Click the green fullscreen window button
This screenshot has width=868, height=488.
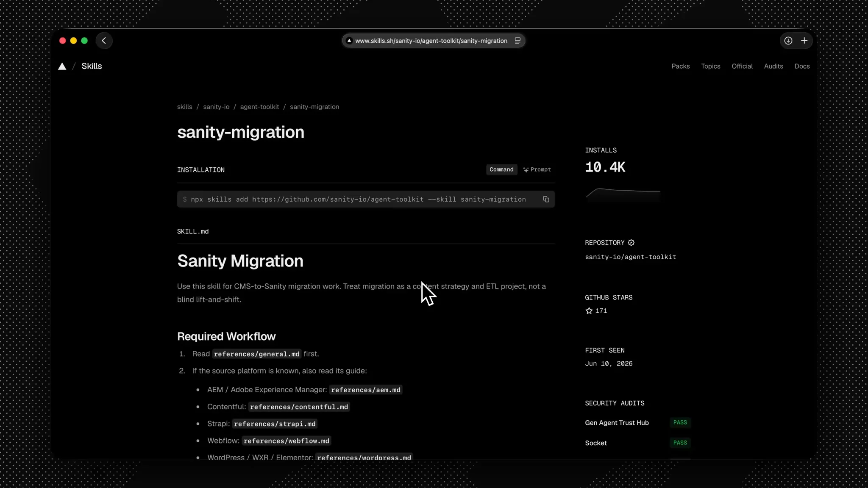tap(84, 41)
